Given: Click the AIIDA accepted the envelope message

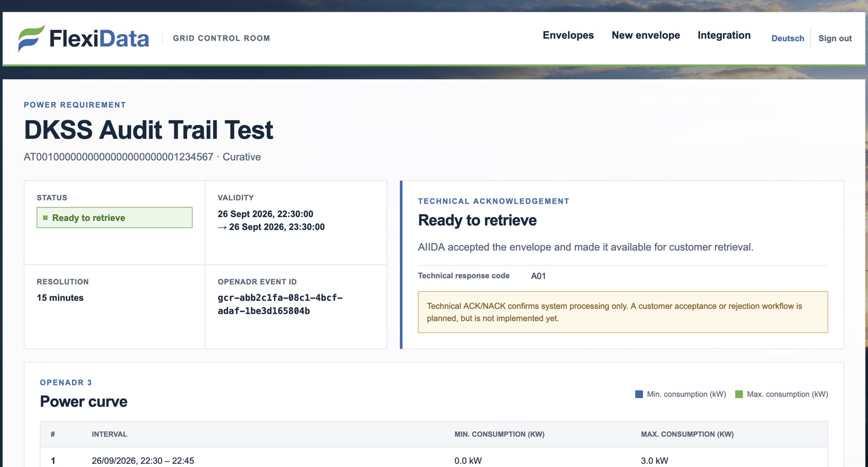Looking at the screenshot, I should (x=585, y=247).
